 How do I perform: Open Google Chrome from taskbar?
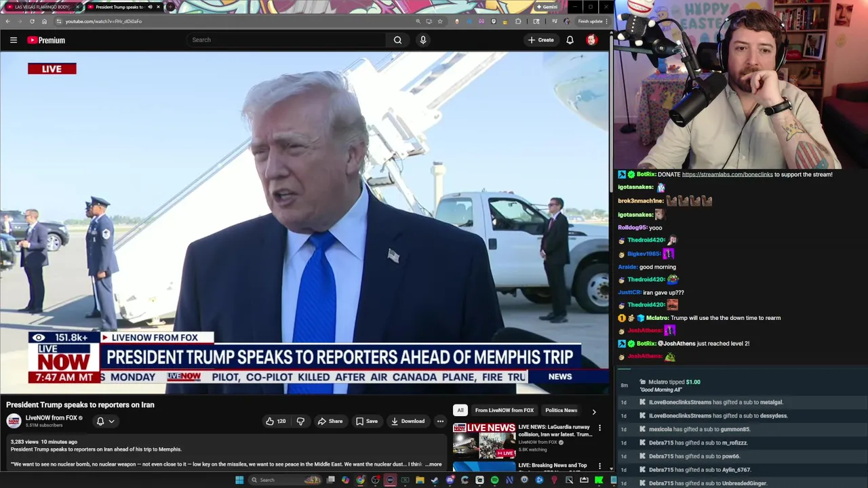coord(361,480)
